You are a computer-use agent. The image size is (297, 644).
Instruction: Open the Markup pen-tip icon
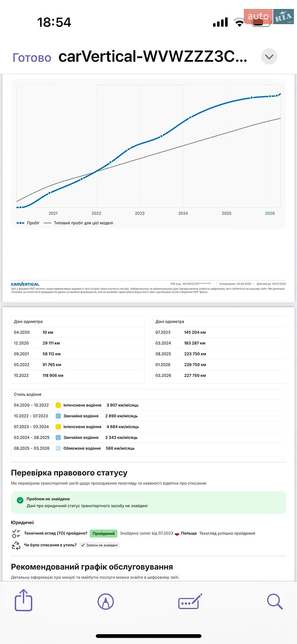point(105,602)
